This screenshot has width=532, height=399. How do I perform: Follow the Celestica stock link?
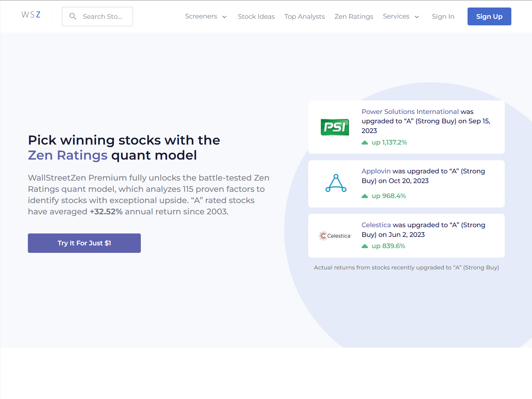376,225
